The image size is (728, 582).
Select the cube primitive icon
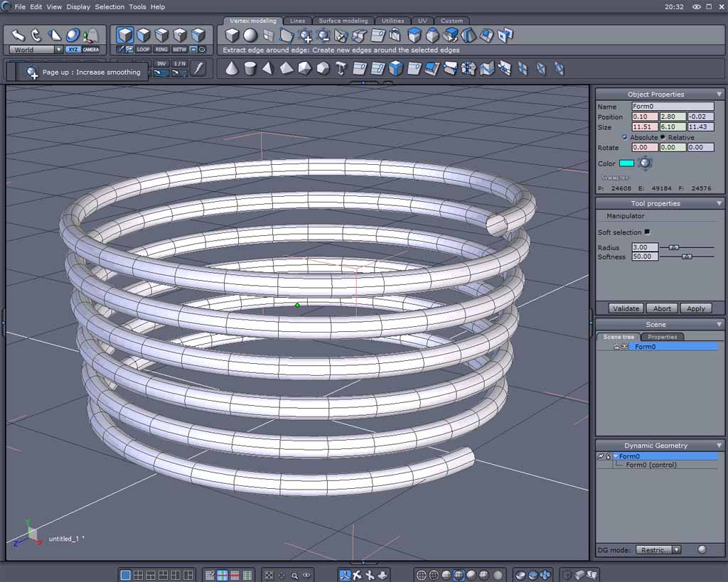click(232, 36)
